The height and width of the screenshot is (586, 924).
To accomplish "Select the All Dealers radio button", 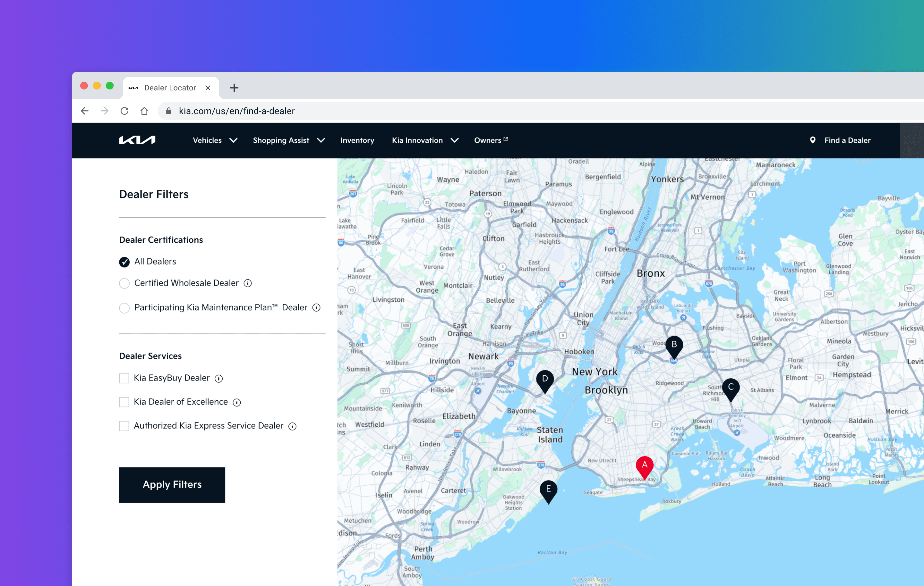I will pyautogui.click(x=124, y=262).
